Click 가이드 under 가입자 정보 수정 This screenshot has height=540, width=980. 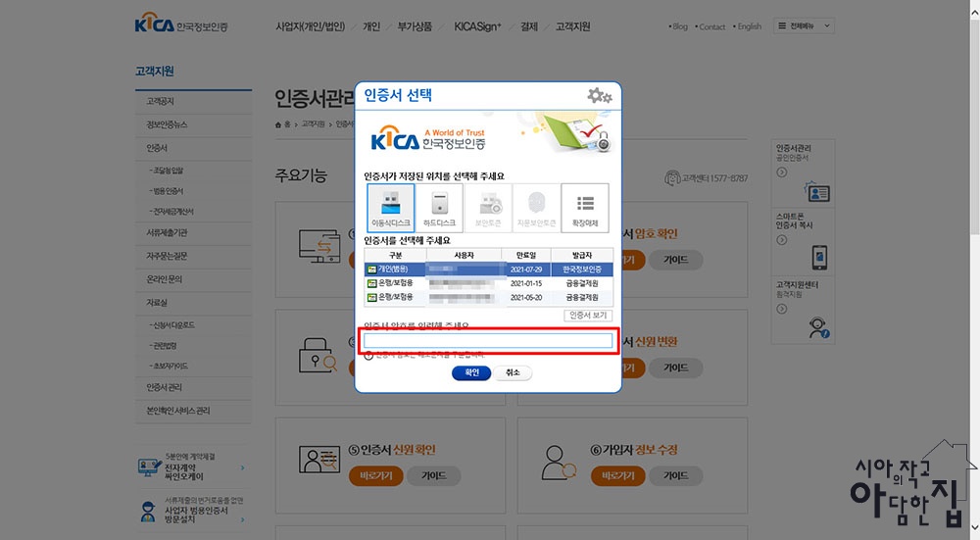coord(675,476)
